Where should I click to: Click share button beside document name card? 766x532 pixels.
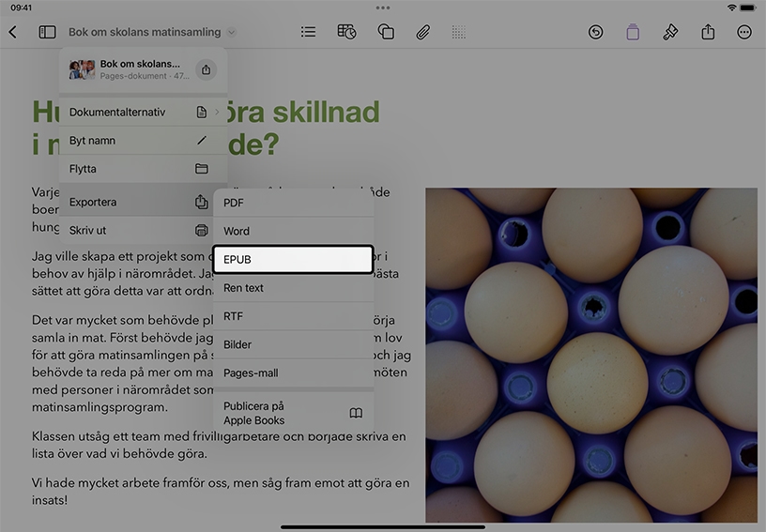coord(207,69)
